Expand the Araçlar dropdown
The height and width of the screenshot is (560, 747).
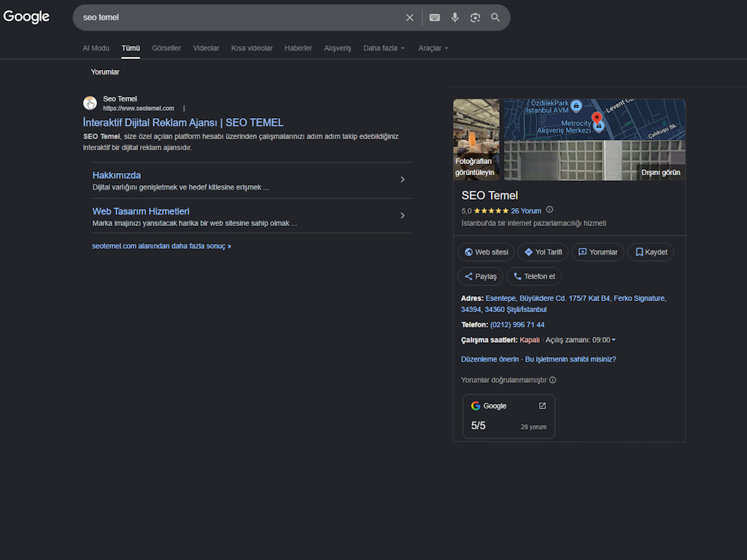pyautogui.click(x=433, y=48)
